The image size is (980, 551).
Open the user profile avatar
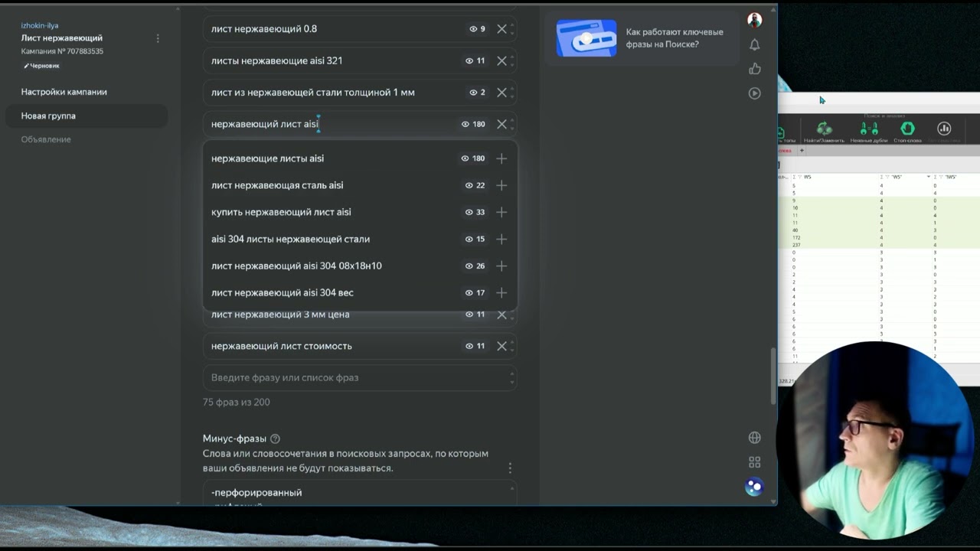pos(754,20)
